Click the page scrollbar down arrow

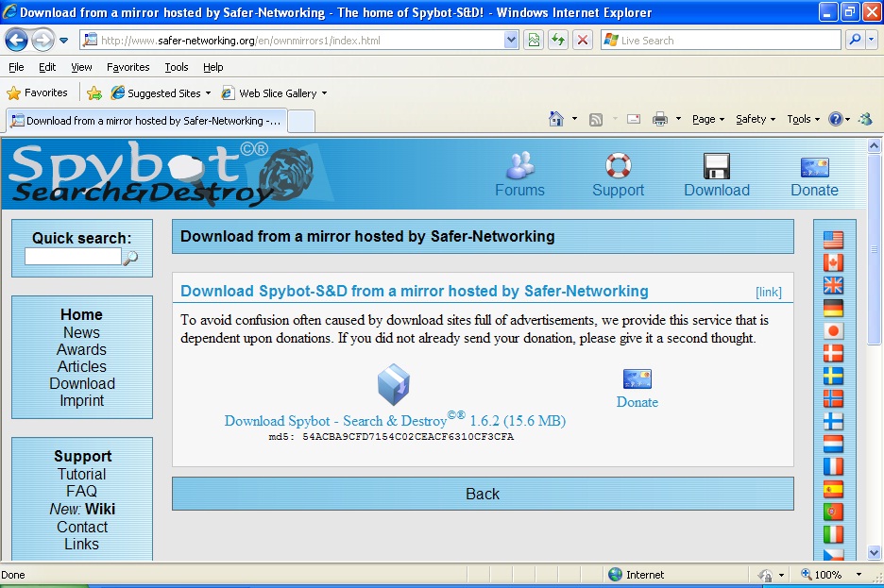coord(874,552)
